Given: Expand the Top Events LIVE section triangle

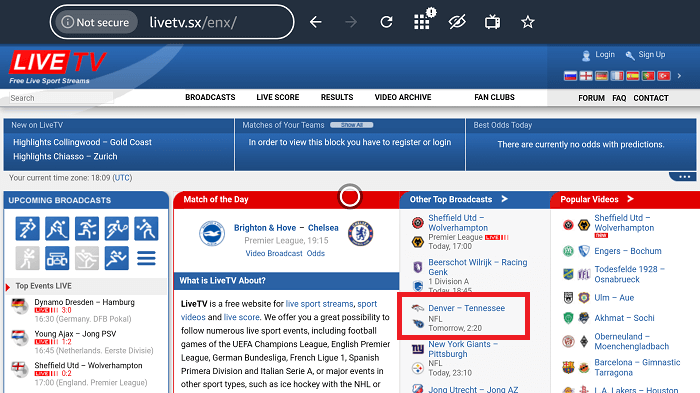Looking at the screenshot, I should (x=8, y=287).
